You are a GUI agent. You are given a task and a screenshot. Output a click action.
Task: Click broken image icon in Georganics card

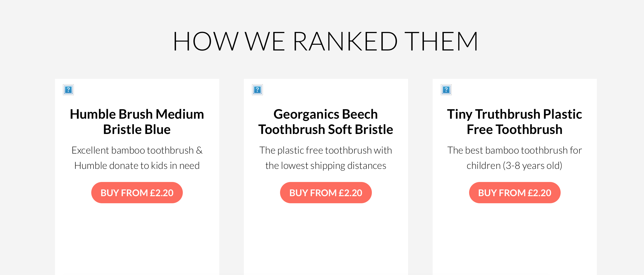(257, 90)
